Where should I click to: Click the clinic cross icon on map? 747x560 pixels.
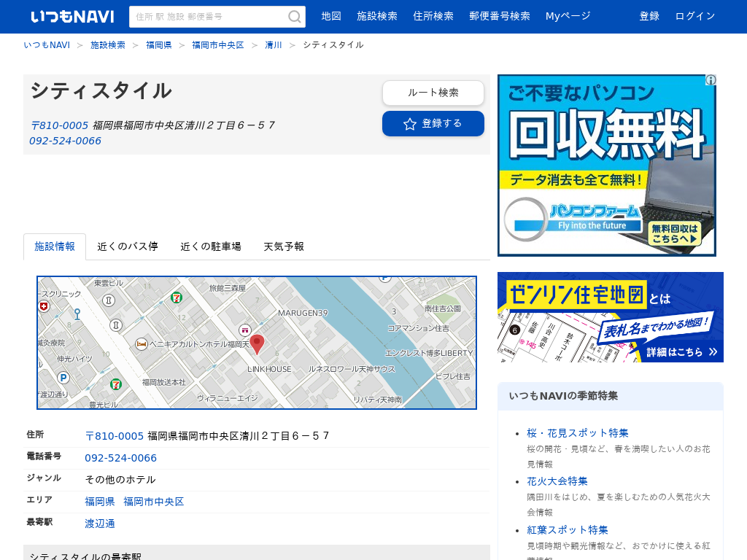pyautogui.click(x=43, y=306)
